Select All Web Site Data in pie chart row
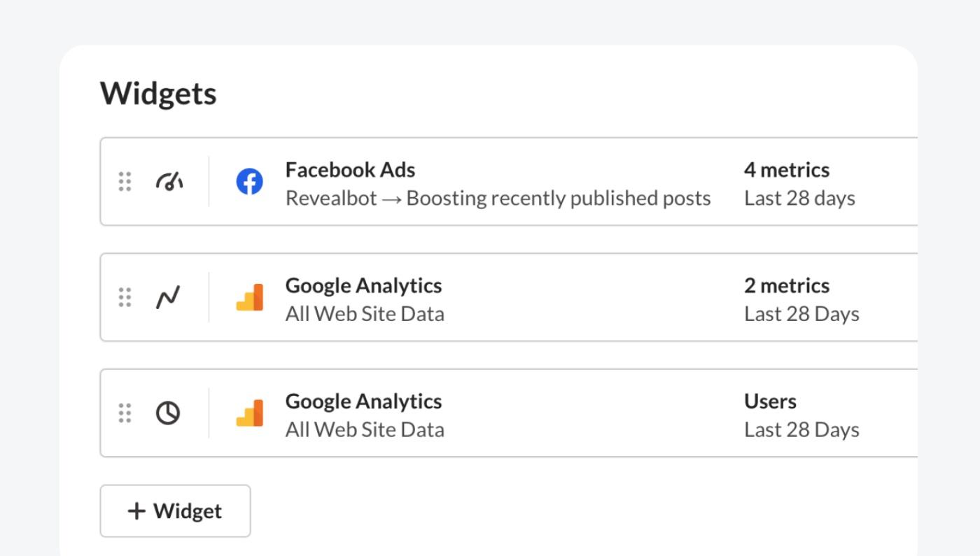Viewport: 980px width, 556px height. pos(365,429)
